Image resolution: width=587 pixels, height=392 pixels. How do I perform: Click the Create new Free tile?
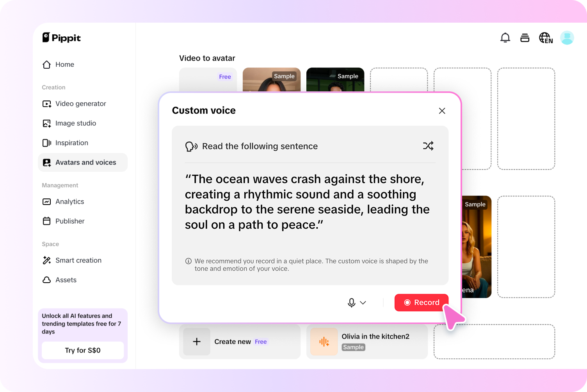pyautogui.click(x=239, y=341)
